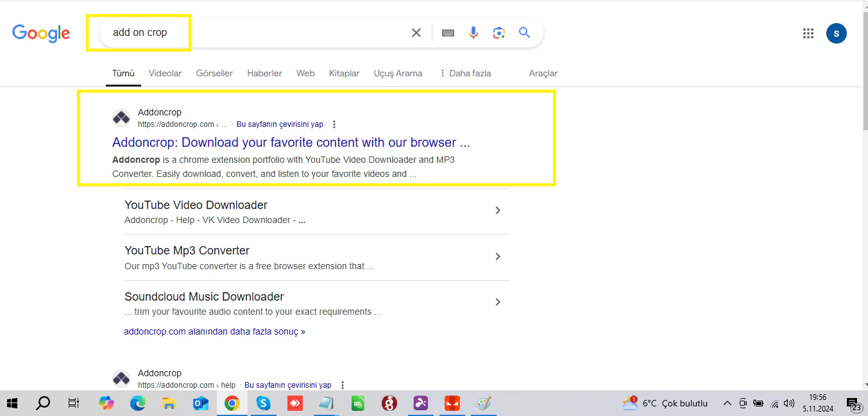Switch to the Görseller tab
Image resolution: width=868 pixels, height=416 pixels.
click(214, 73)
